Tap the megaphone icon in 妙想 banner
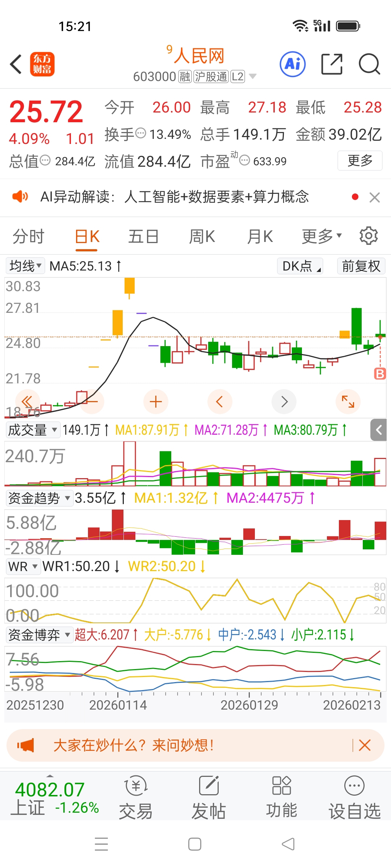This screenshot has height=868, width=391. click(26, 745)
